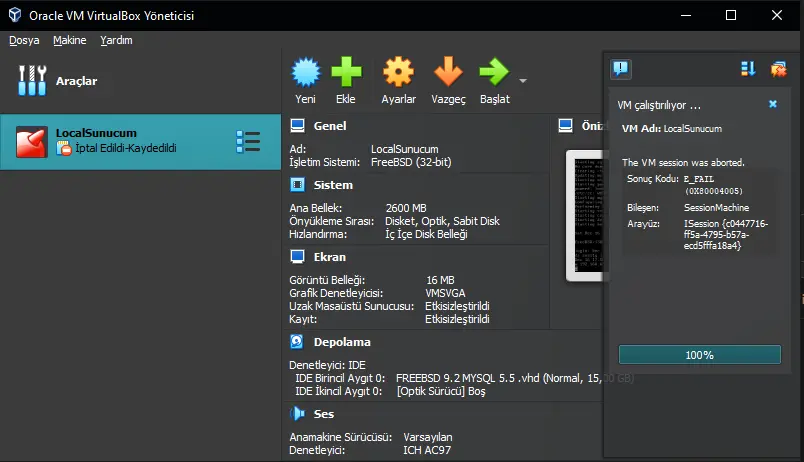Click the Genel section monitor icon
The width and height of the screenshot is (804, 462).
[297, 126]
